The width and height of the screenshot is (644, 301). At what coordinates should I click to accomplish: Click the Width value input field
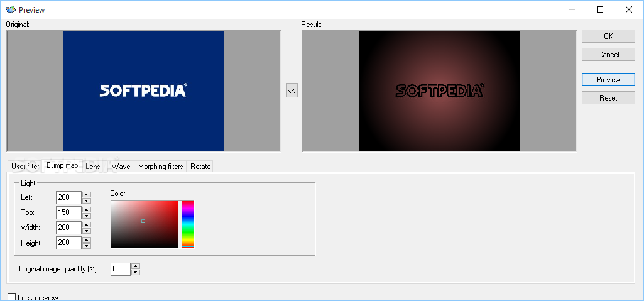69,227
